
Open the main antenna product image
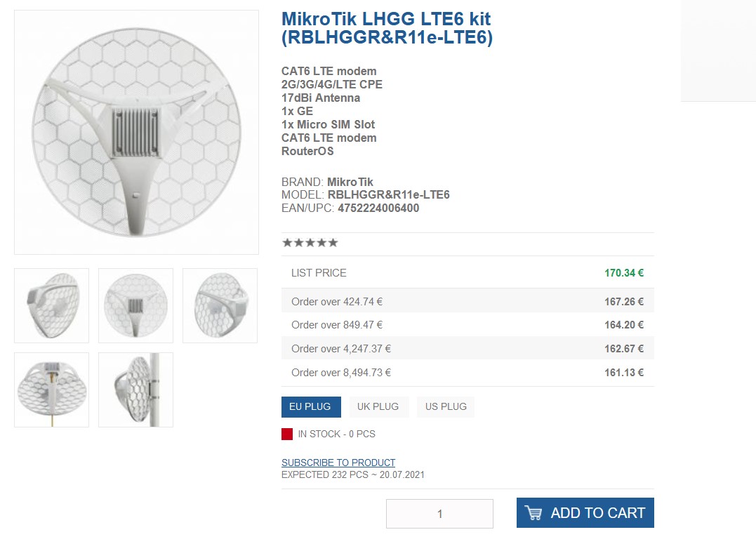[136, 132]
